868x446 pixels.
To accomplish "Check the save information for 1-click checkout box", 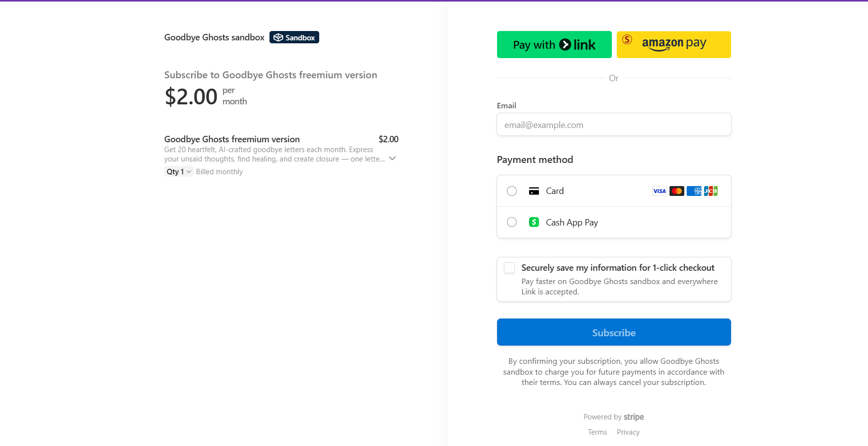I will tap(509, 268).
